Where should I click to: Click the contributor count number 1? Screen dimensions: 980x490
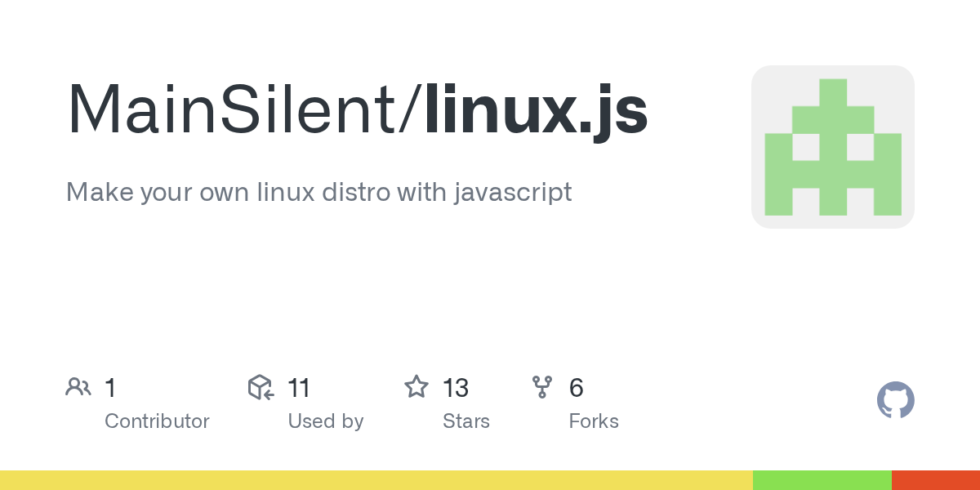110,388
